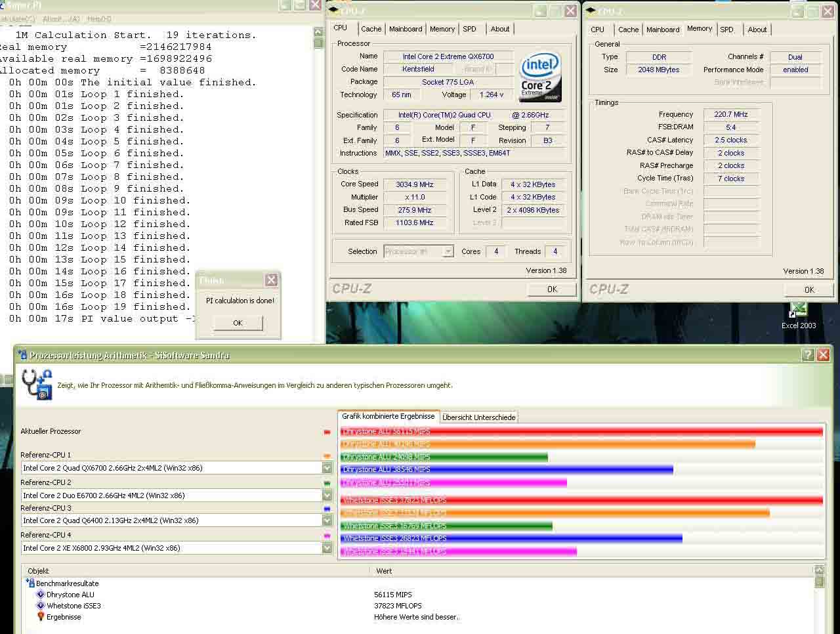840x634 pixels.
Task: Select the Grafik kombinierte Ergebnisse tab
Action: (388, 416)
